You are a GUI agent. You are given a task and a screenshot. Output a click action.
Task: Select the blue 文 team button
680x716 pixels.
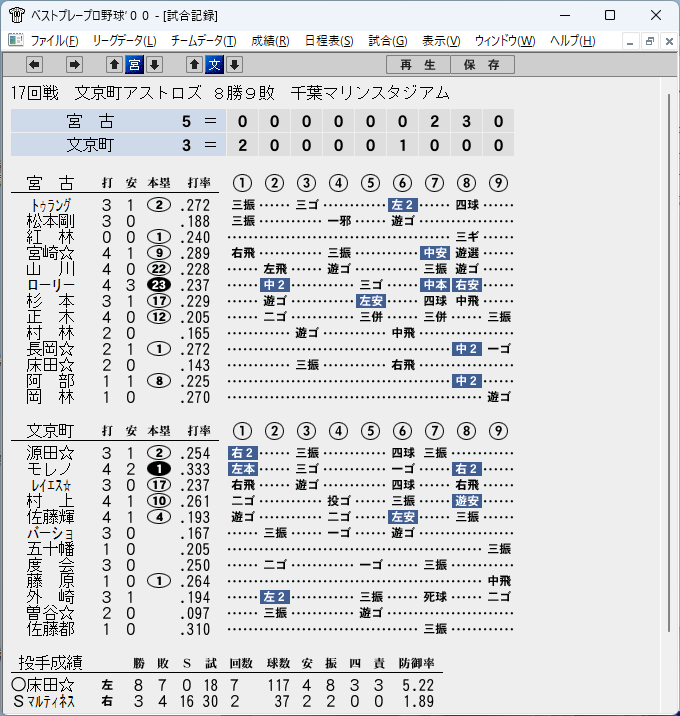click(214, 65)
